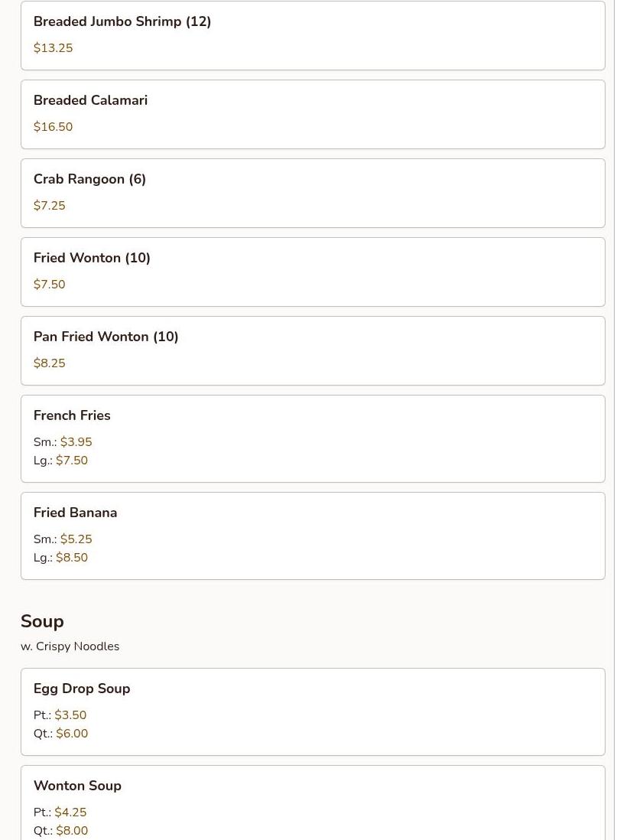
Task: Click the Fried Wonton (10) card
Action: [313, 272]
